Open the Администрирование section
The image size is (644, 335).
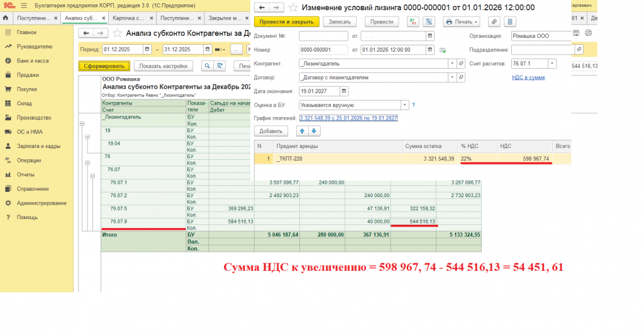42,203
